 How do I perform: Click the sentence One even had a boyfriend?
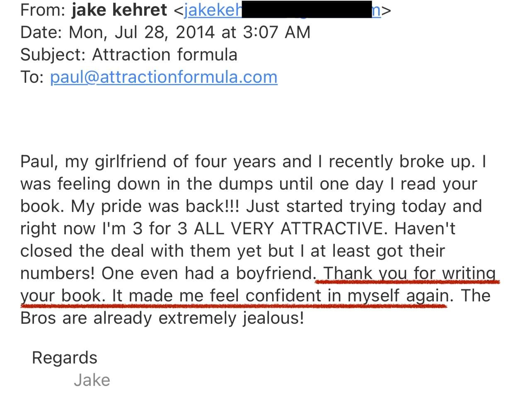pyautogui.click(x=208, y=273)
